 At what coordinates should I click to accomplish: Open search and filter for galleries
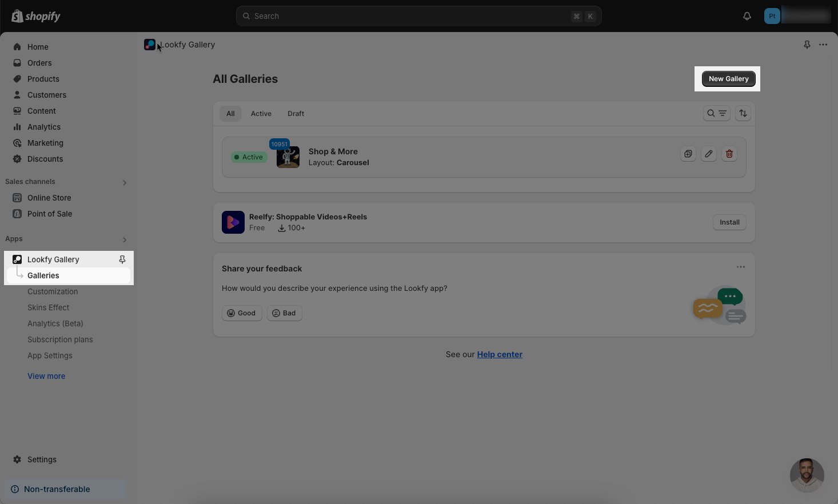click(x=716, y=113)
